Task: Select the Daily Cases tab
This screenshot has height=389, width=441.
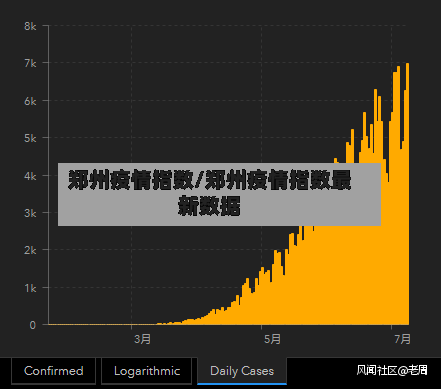Action: tap(242, 371)
